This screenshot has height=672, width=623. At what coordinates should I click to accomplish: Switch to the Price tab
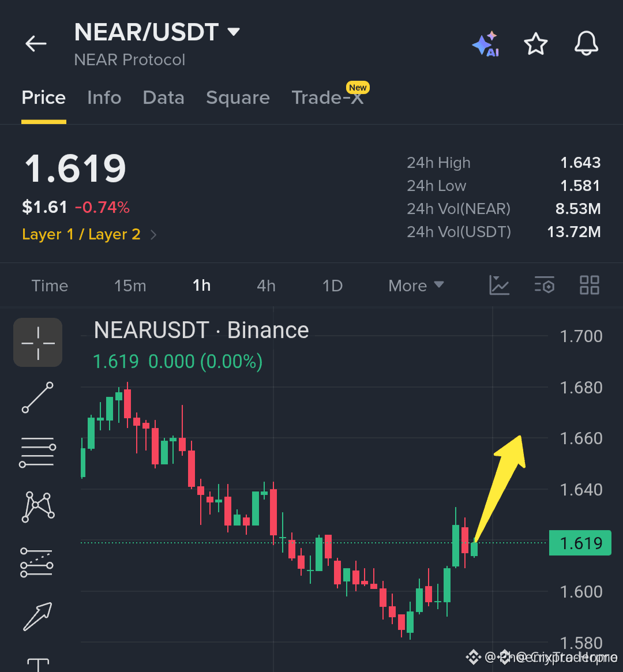click(x=44, y=97)
